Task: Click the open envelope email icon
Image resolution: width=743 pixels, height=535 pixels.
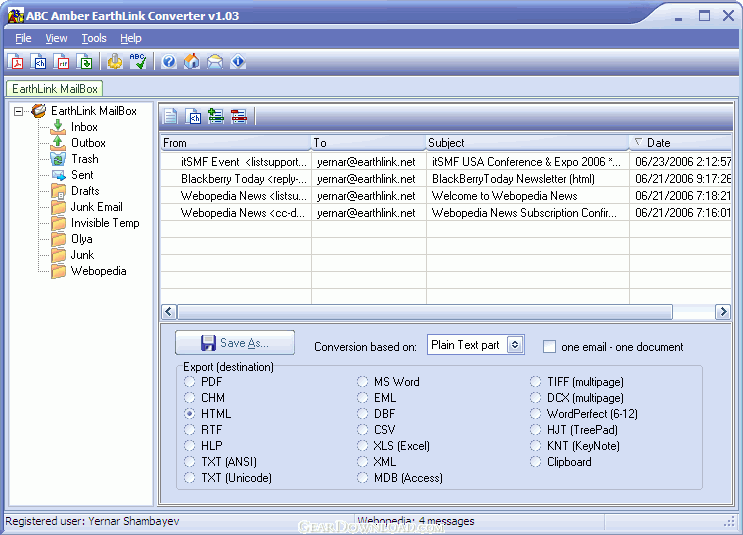Action: [215, 62]
